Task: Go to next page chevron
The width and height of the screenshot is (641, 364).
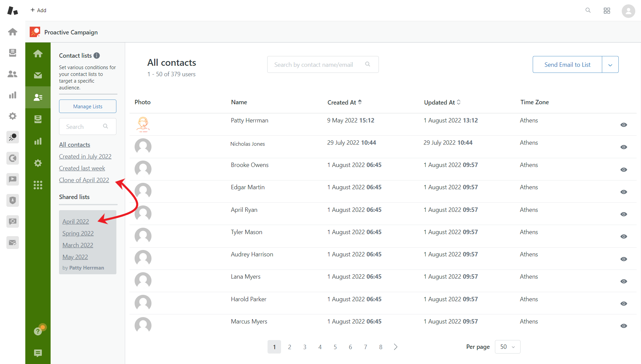Action: (396, 347)
